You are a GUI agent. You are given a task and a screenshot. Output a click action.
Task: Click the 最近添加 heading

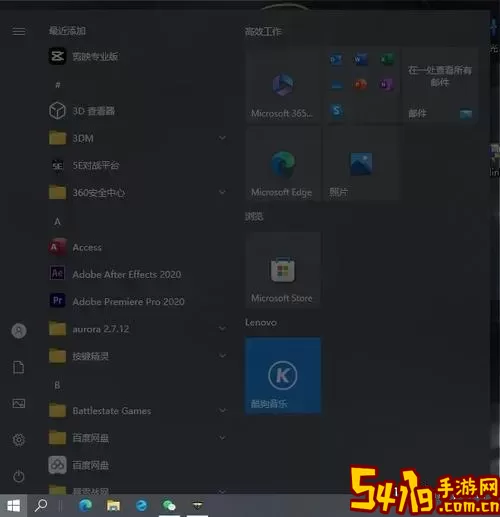tap(68, 31)
